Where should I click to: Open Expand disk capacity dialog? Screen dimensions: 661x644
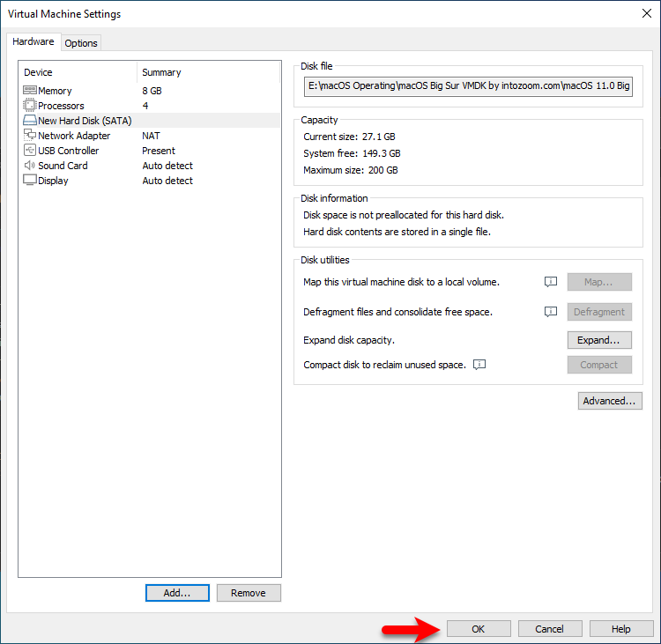tap(599, 340)
